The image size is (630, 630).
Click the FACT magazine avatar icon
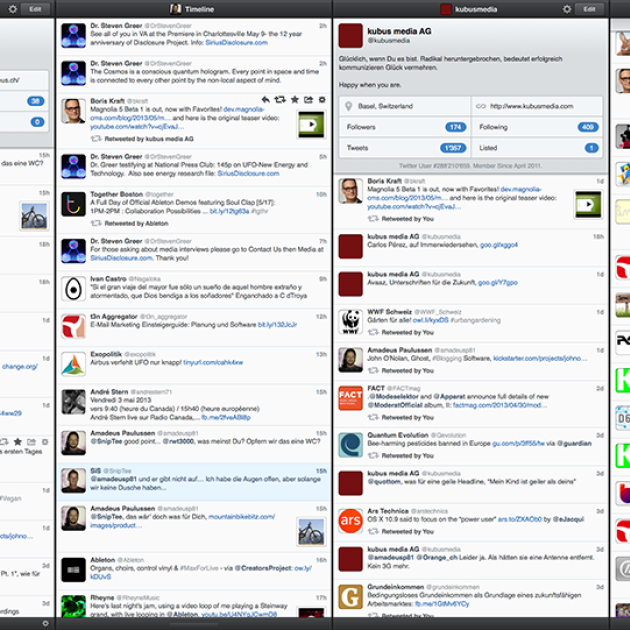[350, 397]
